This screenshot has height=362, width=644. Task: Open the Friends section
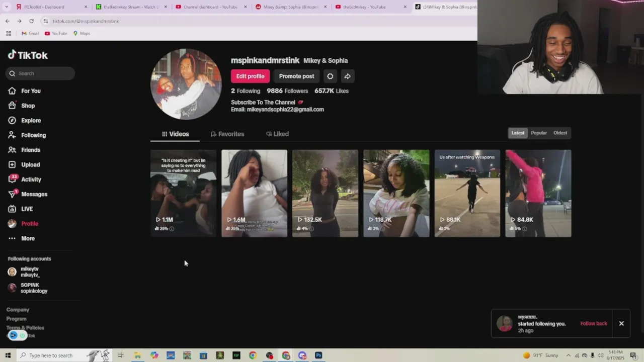(24, 150)
